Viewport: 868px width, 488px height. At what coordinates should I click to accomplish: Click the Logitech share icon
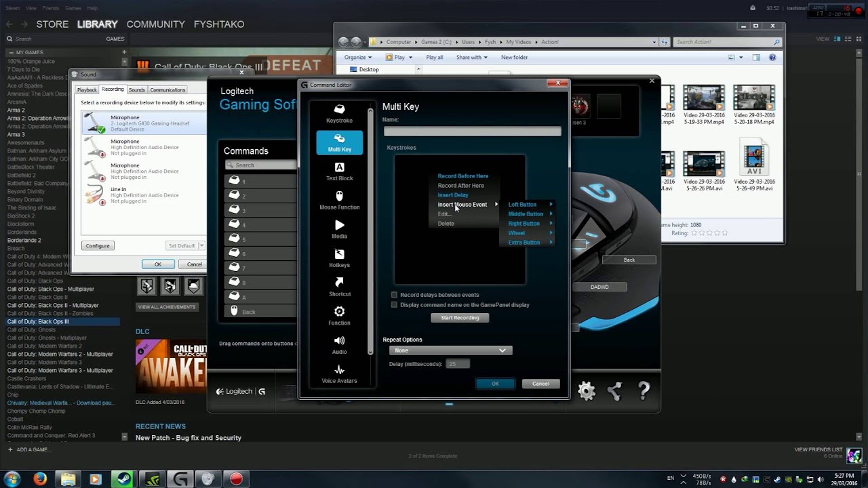click(x=615, y=390)
